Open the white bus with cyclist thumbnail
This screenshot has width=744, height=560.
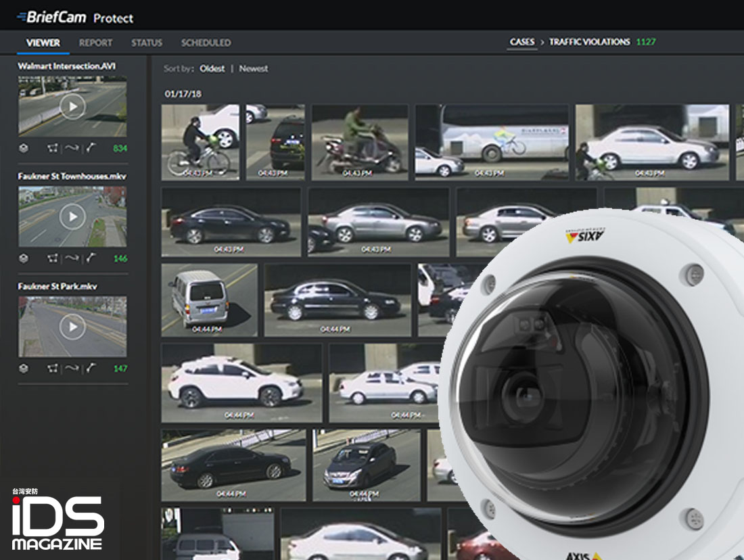(492, 143)
